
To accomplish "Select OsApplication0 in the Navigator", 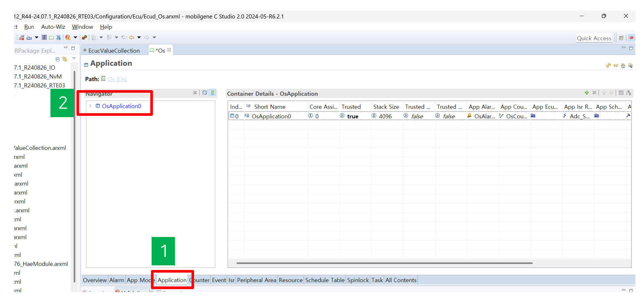I will (121, 106).
